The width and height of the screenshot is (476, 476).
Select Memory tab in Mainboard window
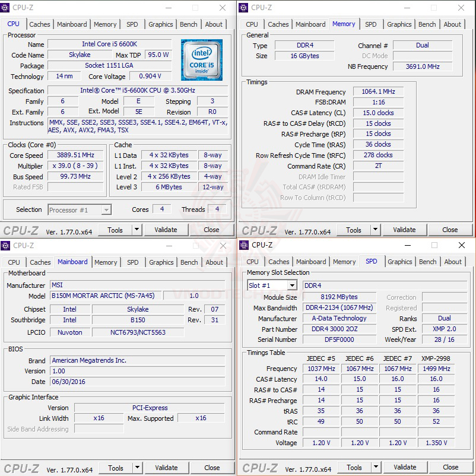(106, 262)
